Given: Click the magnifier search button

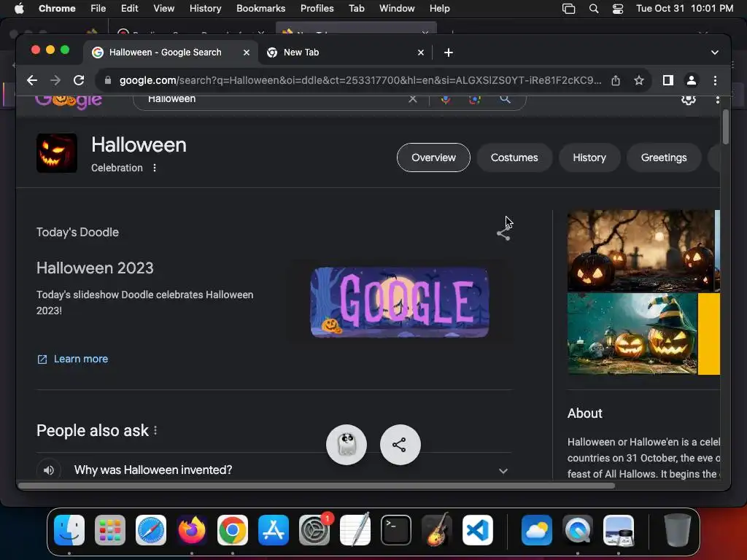Looking at the screenshot, I should click(505, 99).
